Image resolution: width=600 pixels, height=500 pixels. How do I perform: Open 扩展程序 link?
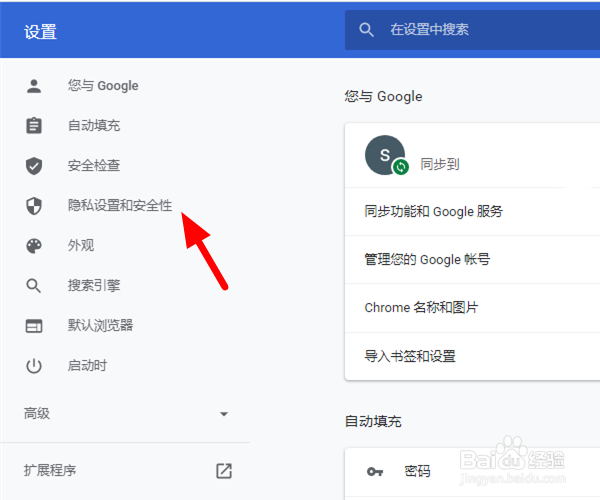[x=50, y=471]
